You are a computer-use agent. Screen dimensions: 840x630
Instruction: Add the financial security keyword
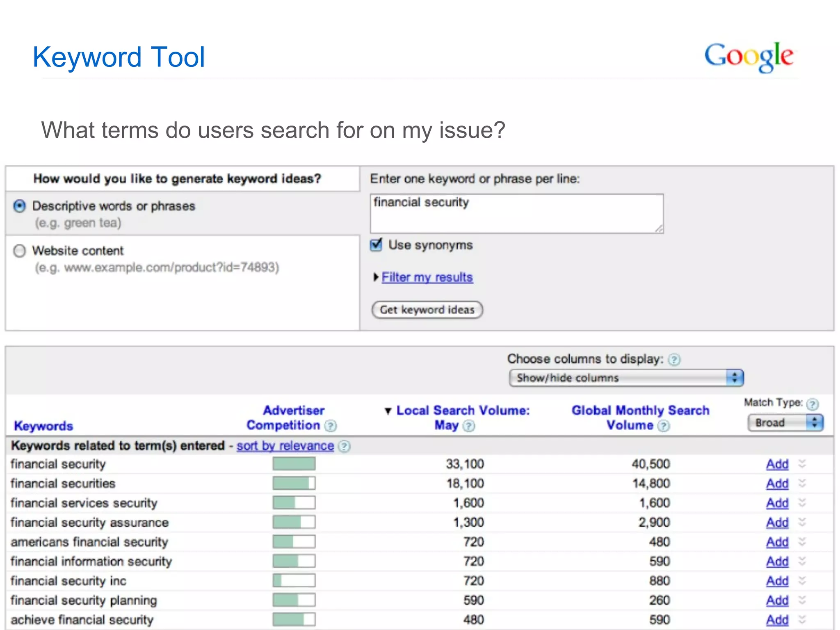[777, 464]
